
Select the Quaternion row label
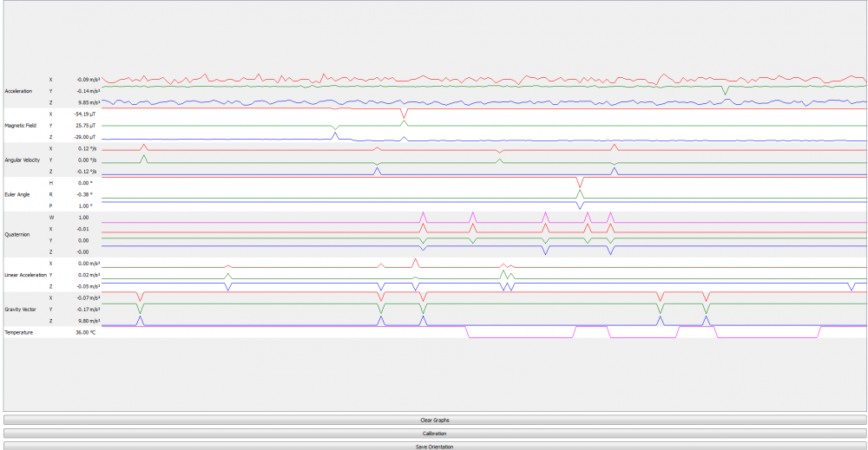point(17,234)
